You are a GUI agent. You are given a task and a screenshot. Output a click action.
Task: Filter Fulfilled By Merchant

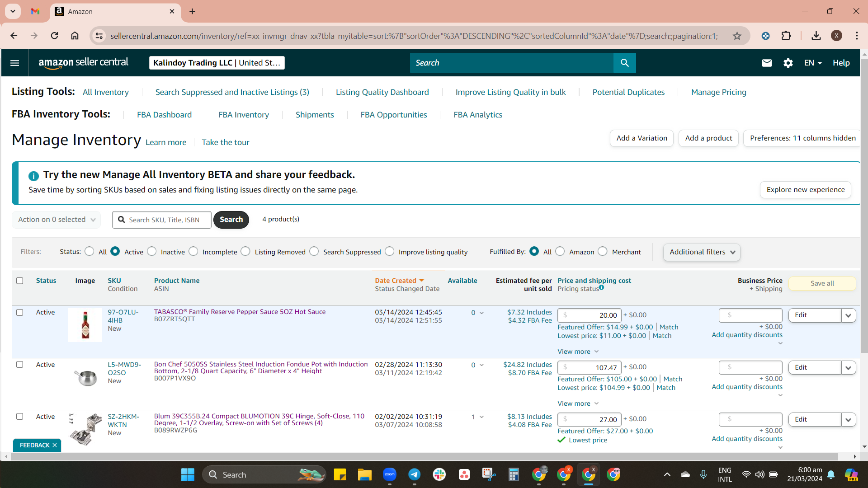point(603,251)
